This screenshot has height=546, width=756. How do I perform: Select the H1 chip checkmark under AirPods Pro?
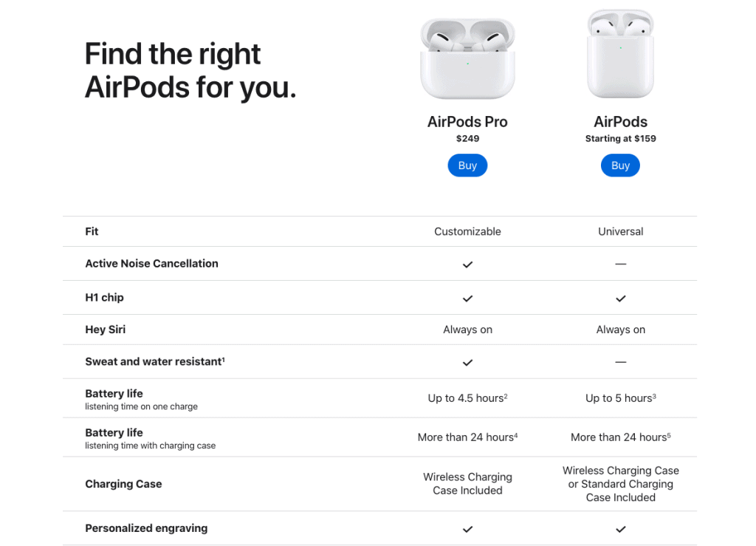point(467,298)
